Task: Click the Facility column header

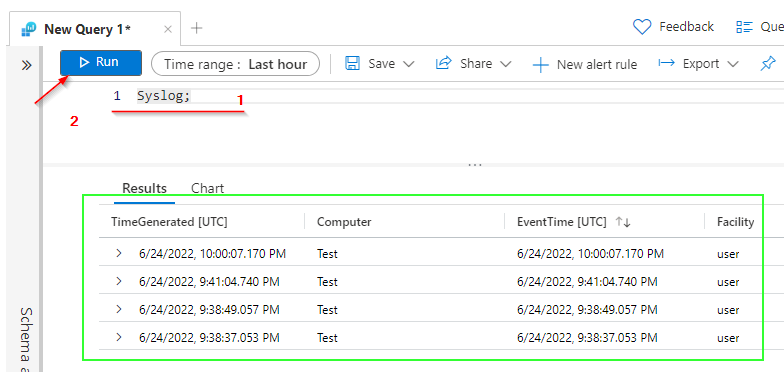Action: point(736,222)
